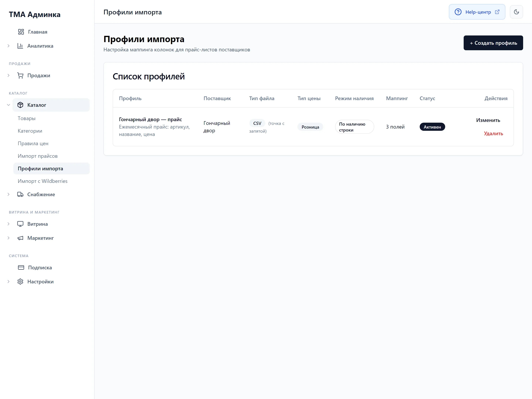The image size is (532, 399).
Task: Click the Снабжение truck icon
Action: pyautogui.click(x=20, y=194)
